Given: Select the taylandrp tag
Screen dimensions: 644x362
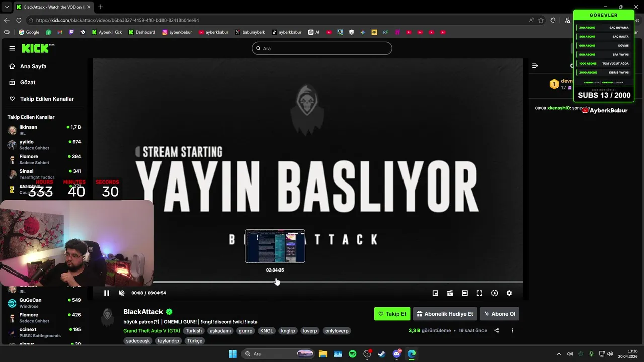Looking at the screenshot, I should click(x=169, y=341).
